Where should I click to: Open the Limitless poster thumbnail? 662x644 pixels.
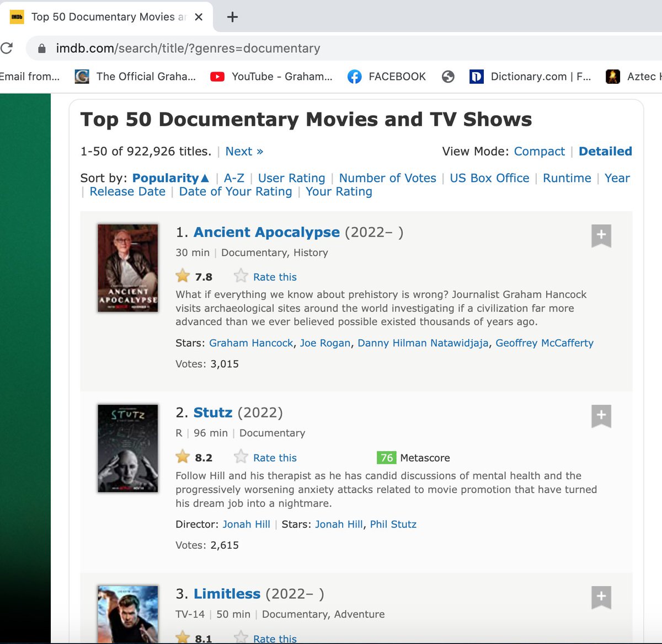point(128,614)
